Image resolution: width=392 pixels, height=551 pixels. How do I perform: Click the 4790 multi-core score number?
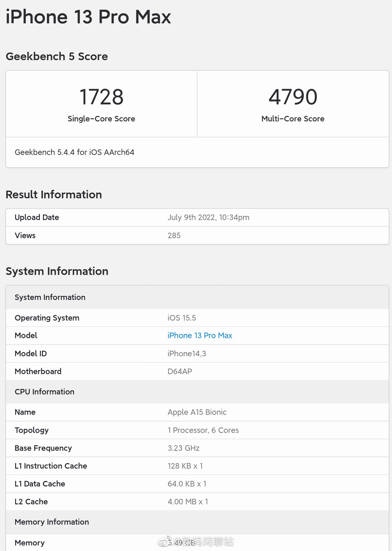pyautogui.click(x=293, y=97)
